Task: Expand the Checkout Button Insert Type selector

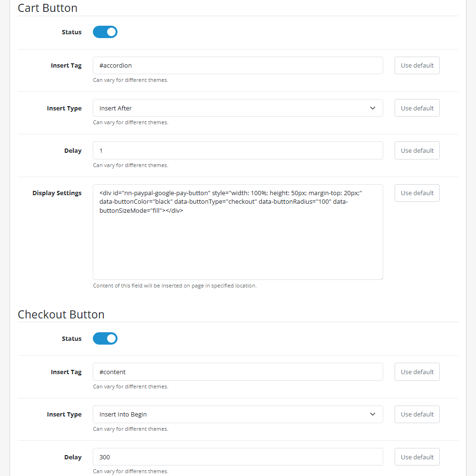Action: pyautogui.click(x=238, y=414)
